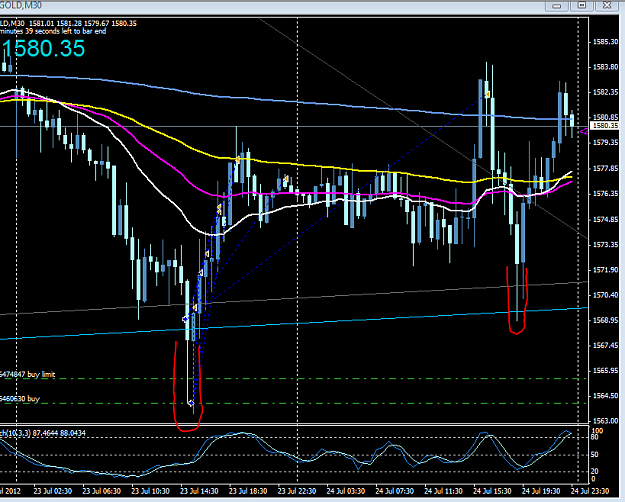This screenshot has width=625, height=502.
Task: Click the 1568.95 price axis label
Action: (605, 320)
